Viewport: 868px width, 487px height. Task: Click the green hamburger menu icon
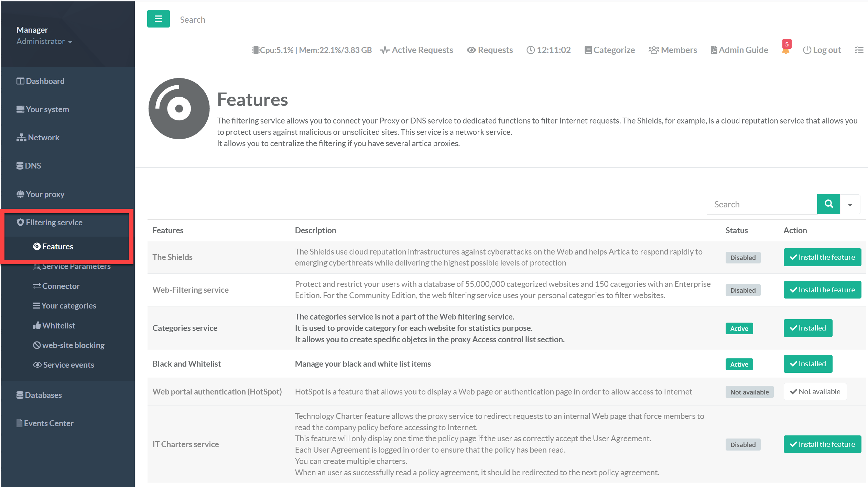[158, 19]
